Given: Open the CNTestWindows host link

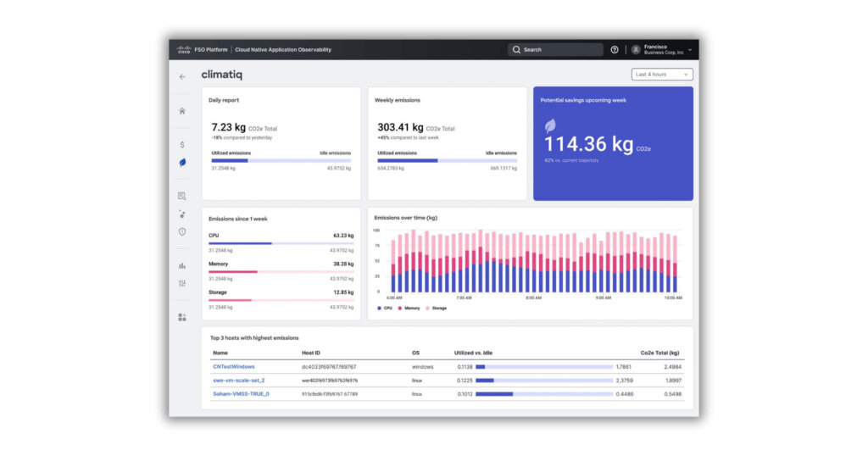Looking at the screenshot, I should pyautogui.click(x=234, y=367).
